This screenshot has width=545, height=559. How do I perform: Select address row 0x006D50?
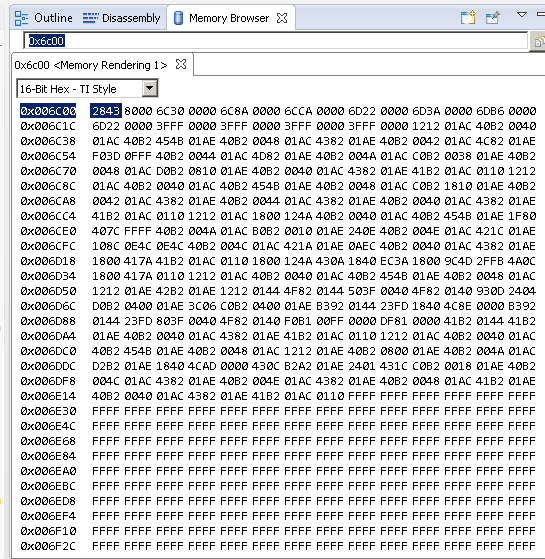pyautogui.click(x=48, y=291)
